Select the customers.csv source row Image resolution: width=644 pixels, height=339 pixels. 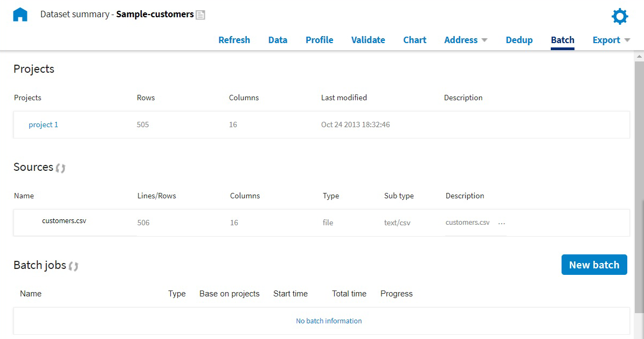coord(64,220)
